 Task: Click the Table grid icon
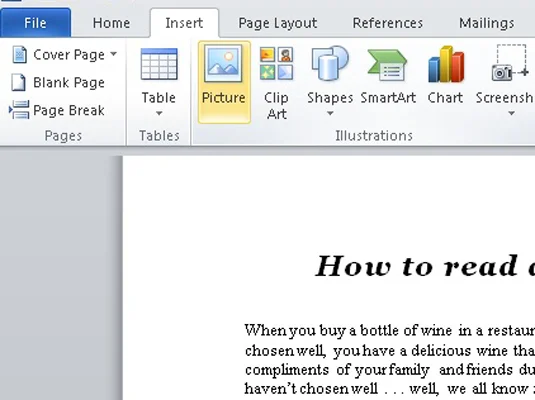[159, 64]
